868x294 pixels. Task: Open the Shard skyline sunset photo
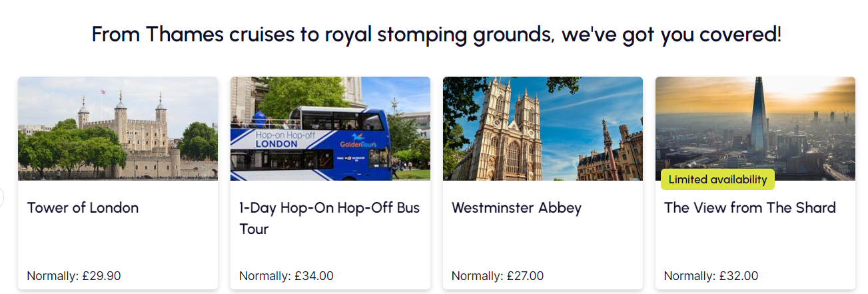point(755,129)
